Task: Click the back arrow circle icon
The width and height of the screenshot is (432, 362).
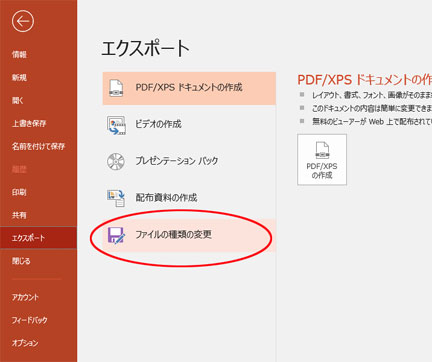Action: [23, 21]
